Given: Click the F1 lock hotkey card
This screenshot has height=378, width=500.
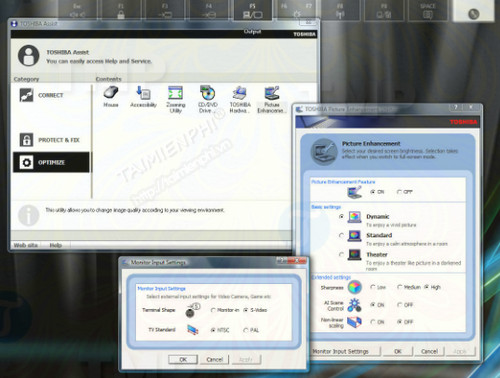Looking at the screenshot, I should pyautogui.click(x=121, y=9).
